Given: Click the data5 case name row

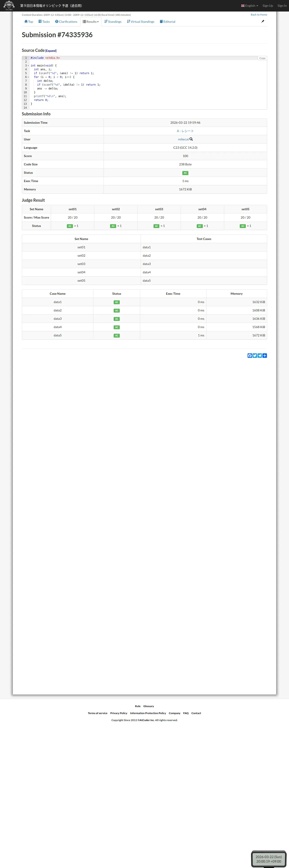Looking at the screenshot, I should click(x=58, y=335).
